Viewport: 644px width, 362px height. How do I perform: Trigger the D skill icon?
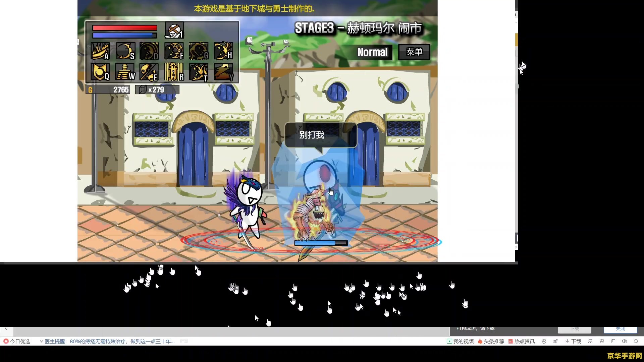coord(149,51)
